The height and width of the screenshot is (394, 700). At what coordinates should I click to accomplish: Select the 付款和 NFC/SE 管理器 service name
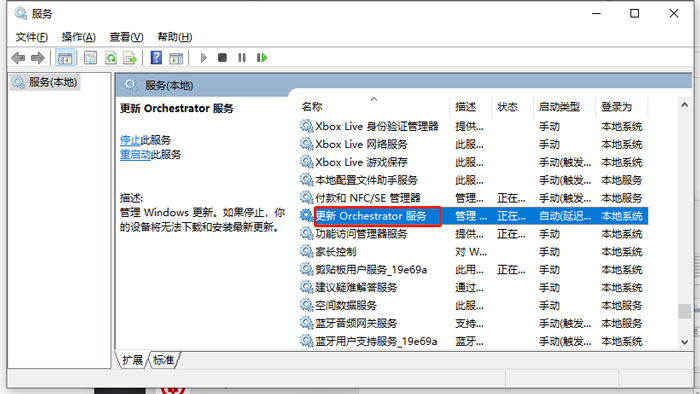tap(368, 198)
